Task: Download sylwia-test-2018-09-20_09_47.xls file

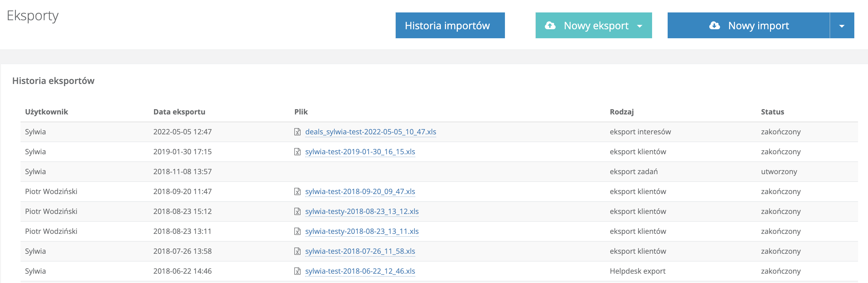Action: [360, 191]
